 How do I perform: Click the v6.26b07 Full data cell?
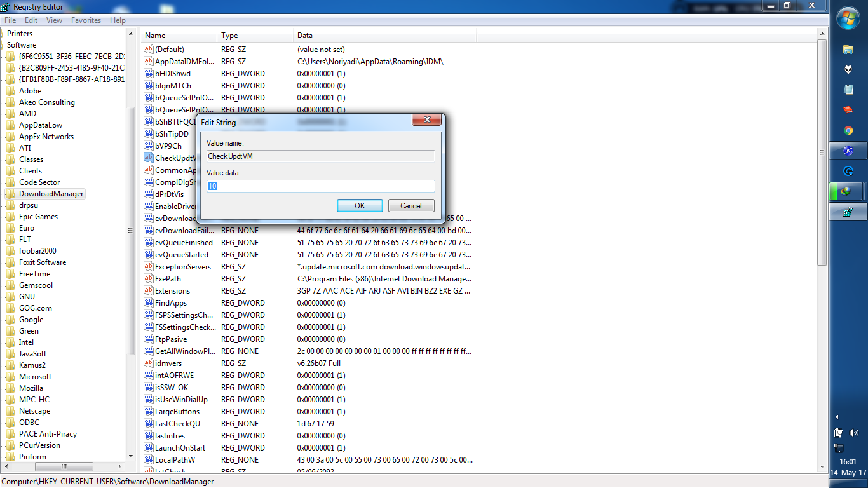pyautogui.click(x=319, y=363)
